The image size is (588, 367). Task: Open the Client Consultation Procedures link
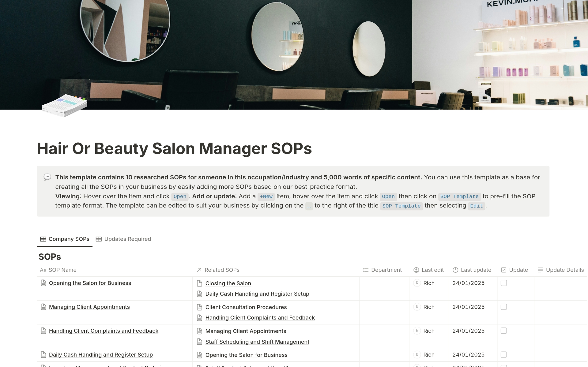tap(246, 307)
